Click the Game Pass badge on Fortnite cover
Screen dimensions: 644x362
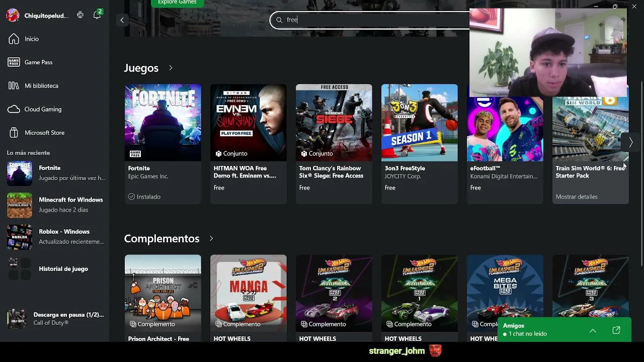pos(135,153)
